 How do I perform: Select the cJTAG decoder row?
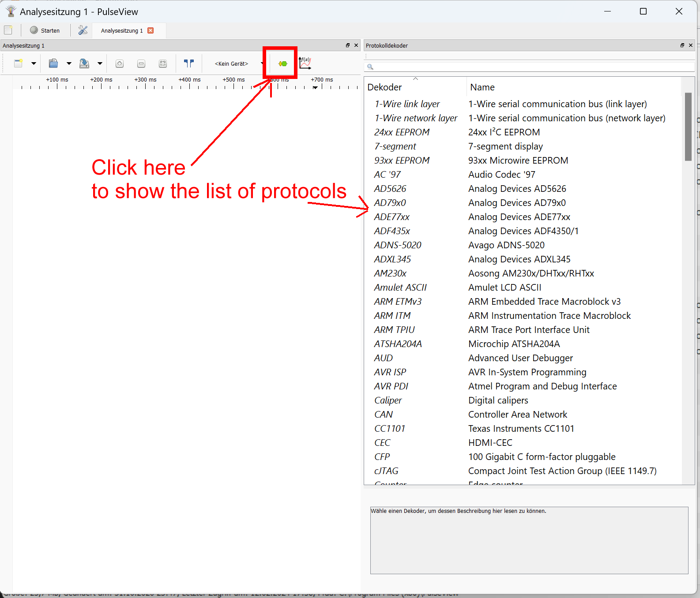pyautogui.click(x=523, y=471)
